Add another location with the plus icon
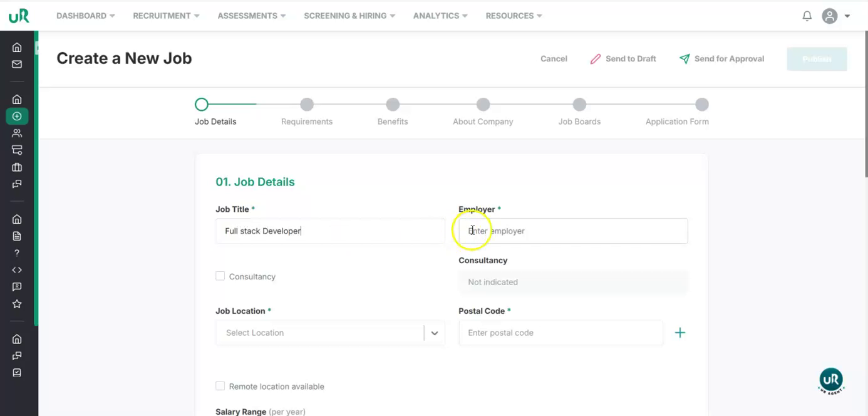 pyautogui.click(x=680, y=333)
